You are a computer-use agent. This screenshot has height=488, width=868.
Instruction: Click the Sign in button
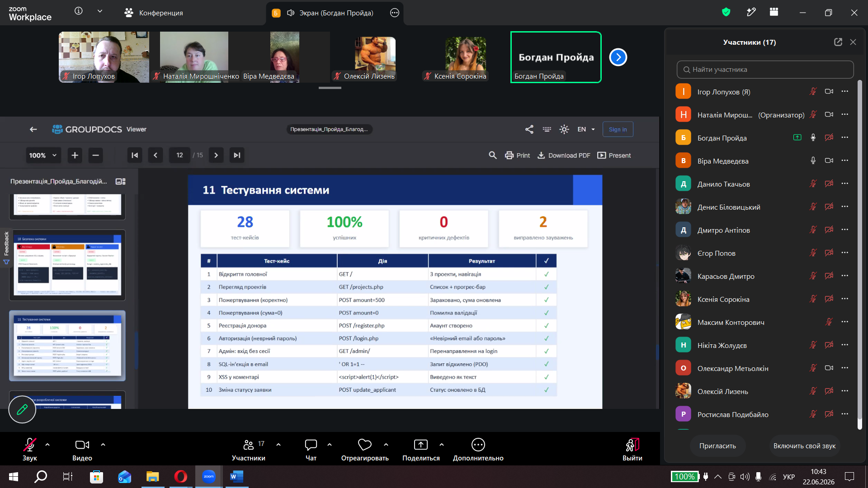coord(618,129)
